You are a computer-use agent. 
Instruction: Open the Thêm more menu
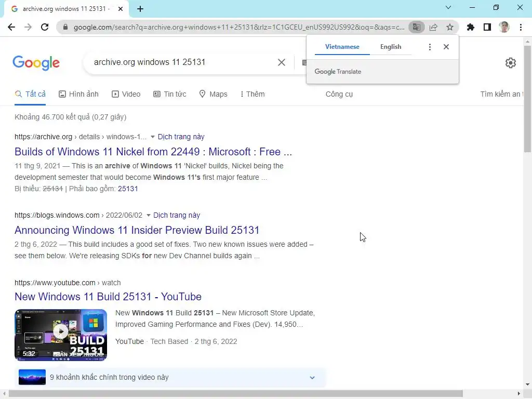(x=252, y=94)
